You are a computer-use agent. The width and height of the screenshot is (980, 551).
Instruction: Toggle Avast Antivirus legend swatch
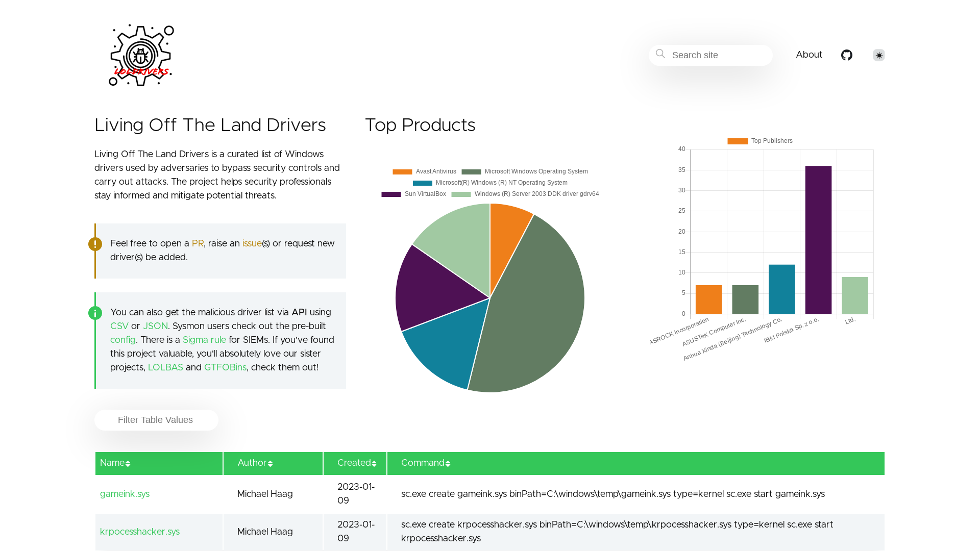click(402, 172)
